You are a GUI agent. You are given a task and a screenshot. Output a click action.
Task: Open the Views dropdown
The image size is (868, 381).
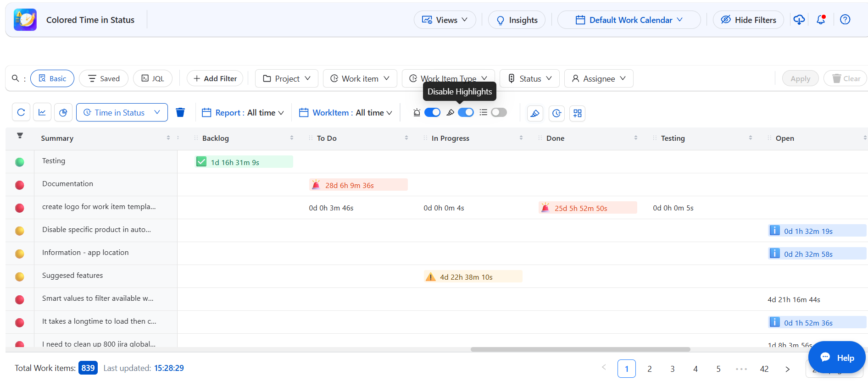click(445, 20)
